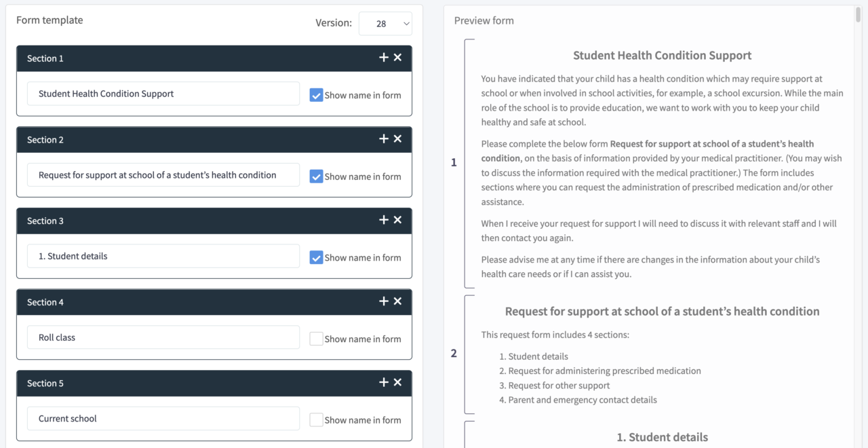Disable Show name in form for Section 3
The height and width of the screenshot is (448, 868).
point(316,257)
